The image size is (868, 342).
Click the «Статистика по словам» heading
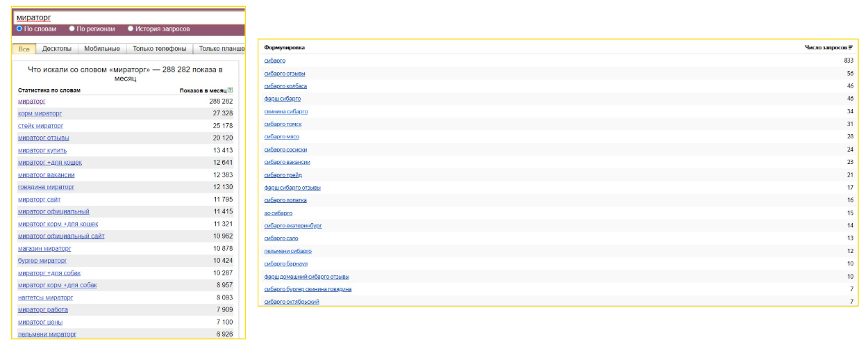[49, 90]
